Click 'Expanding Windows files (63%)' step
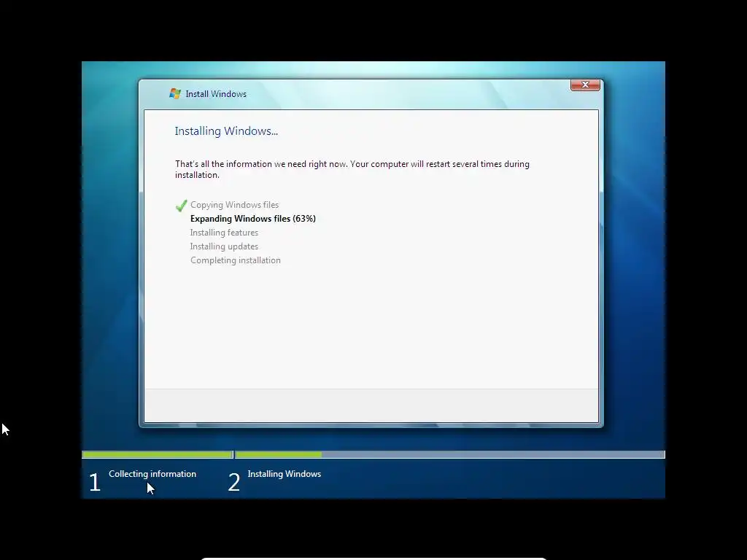The height and width of the screenshot is (560, 747). coord(253,219)
